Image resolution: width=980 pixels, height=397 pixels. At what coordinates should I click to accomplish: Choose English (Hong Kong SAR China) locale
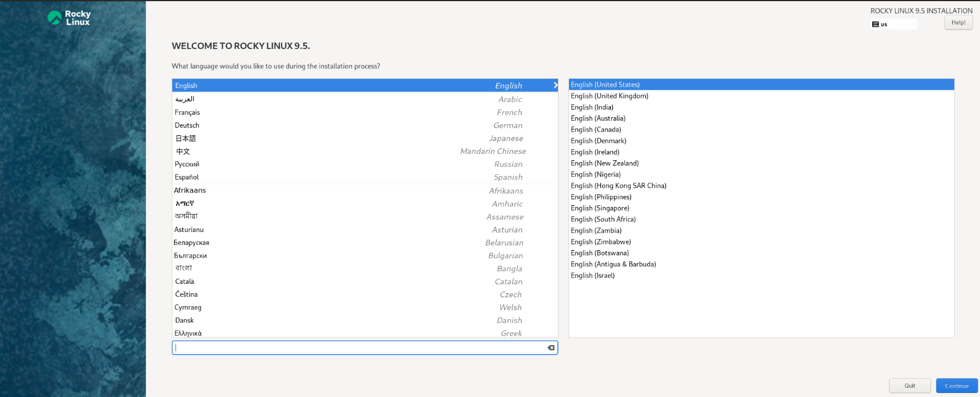pyautogui.click(x=761, y=185)
